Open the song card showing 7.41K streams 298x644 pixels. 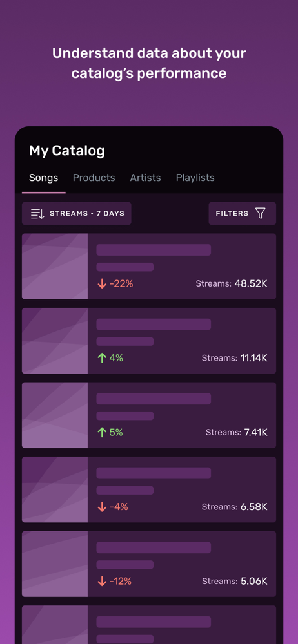pyautogui.click(x=149, y=415)
